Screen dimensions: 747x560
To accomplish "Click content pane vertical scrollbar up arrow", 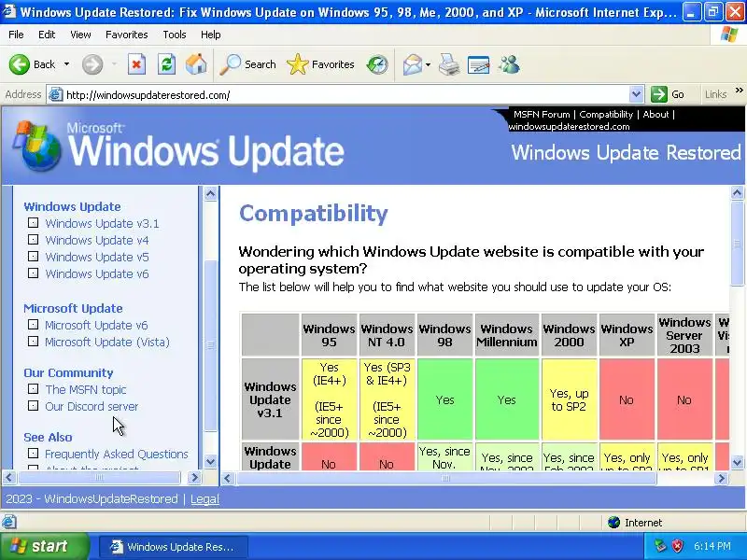I will click(x=737, y=193).
